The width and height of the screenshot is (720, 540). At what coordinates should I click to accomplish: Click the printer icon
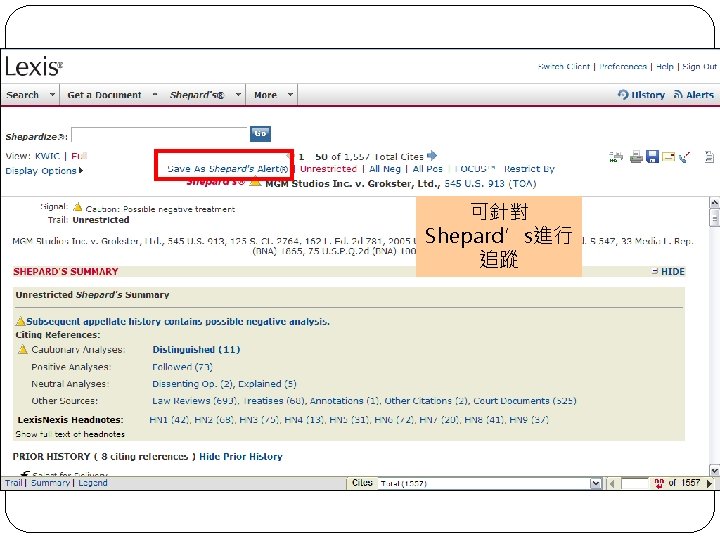click(636, 157)
